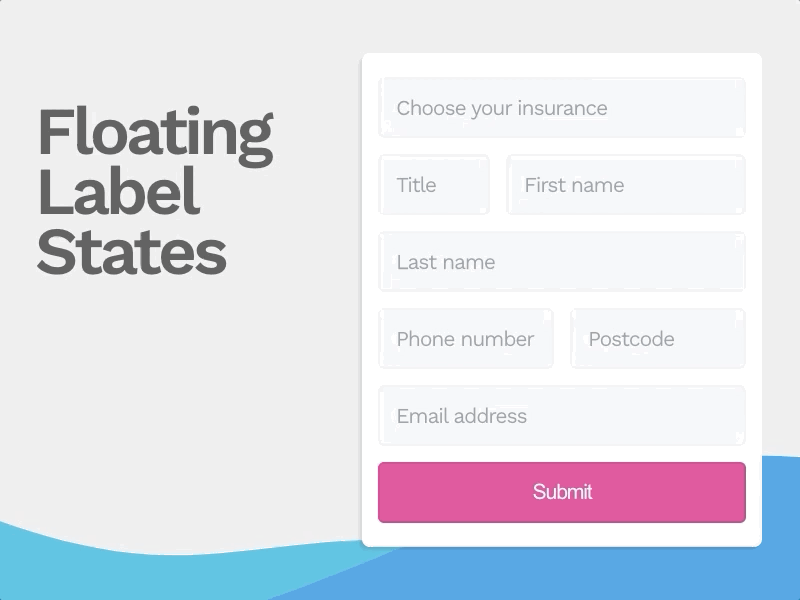Click the Title field placeholder
Viewport: 800px width, 600px height.
coord(417,184)
